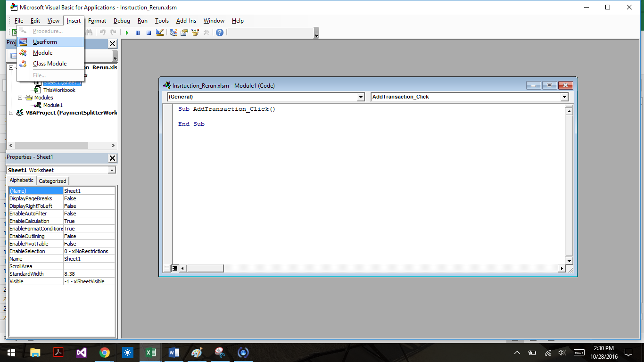Toggle Design Mode icon
This screenshot has width=644, height=362.
click(x=159, y=33)
